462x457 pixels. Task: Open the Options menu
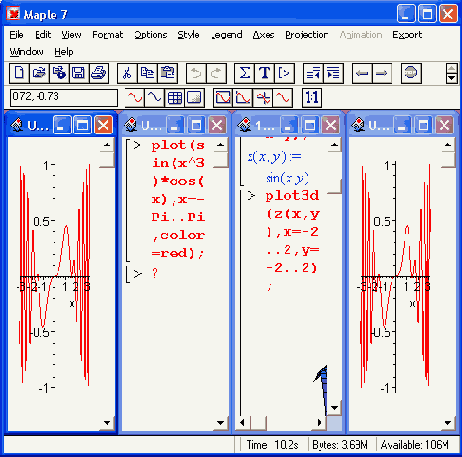pyautogui.click(x=151, y=35)
